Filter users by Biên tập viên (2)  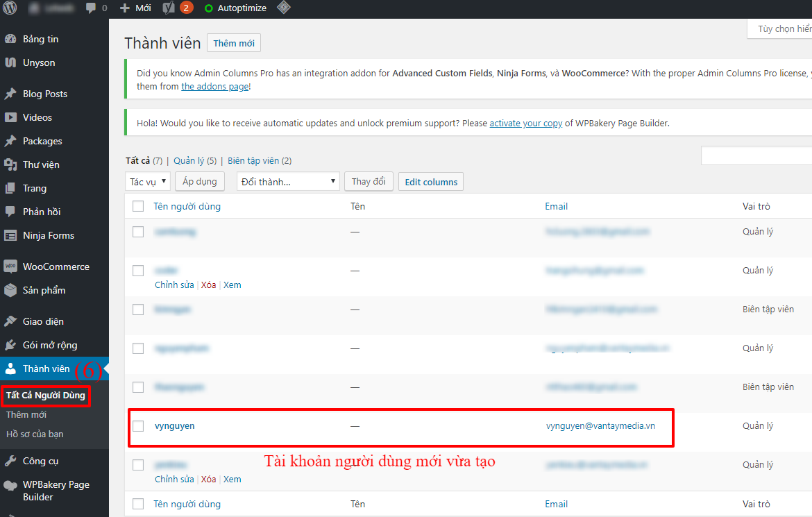point(260,160)
